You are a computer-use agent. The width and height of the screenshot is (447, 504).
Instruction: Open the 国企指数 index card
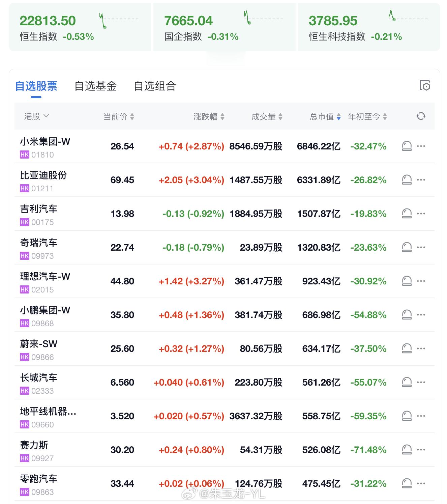coord(224,27)
